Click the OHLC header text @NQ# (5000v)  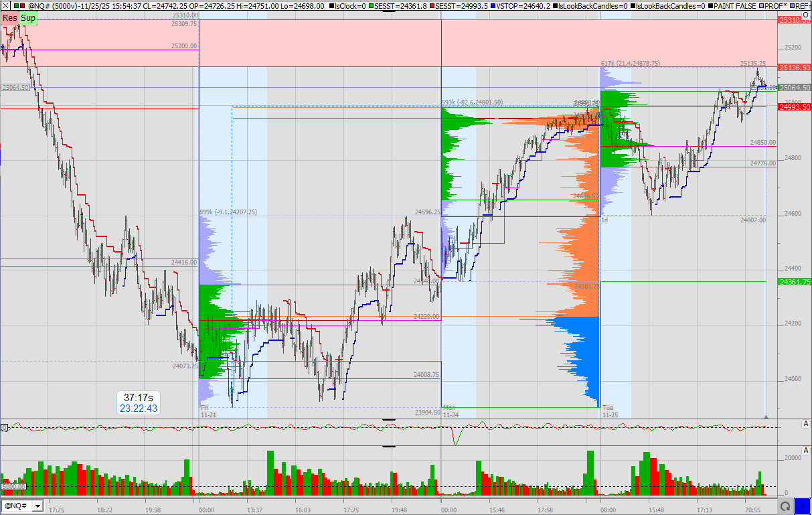[x=53, y=5]
